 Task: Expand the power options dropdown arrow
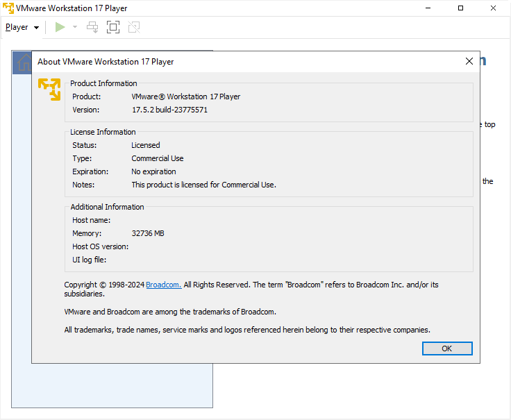click(x=75, y=27)
